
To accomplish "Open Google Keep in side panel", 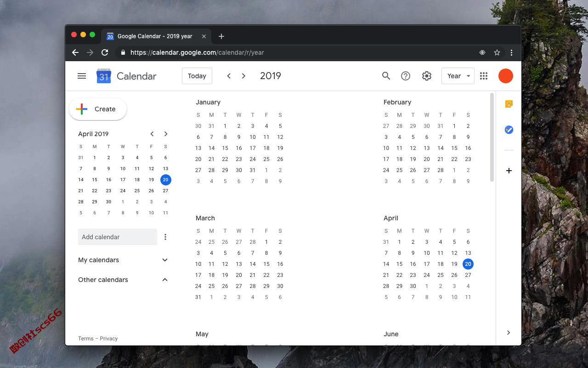I will tap(509, 104).
